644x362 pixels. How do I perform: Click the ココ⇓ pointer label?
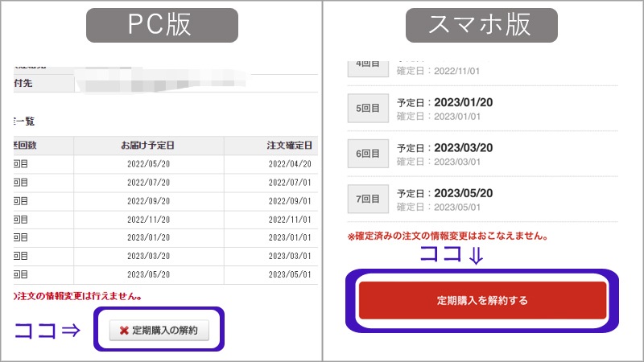pos(452,256)
